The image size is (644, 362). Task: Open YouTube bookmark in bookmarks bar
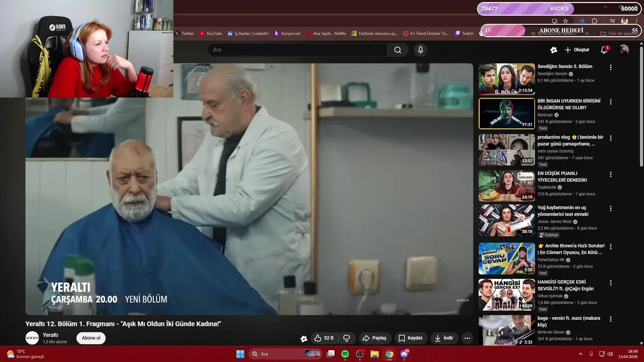click(x=210, y=33)
